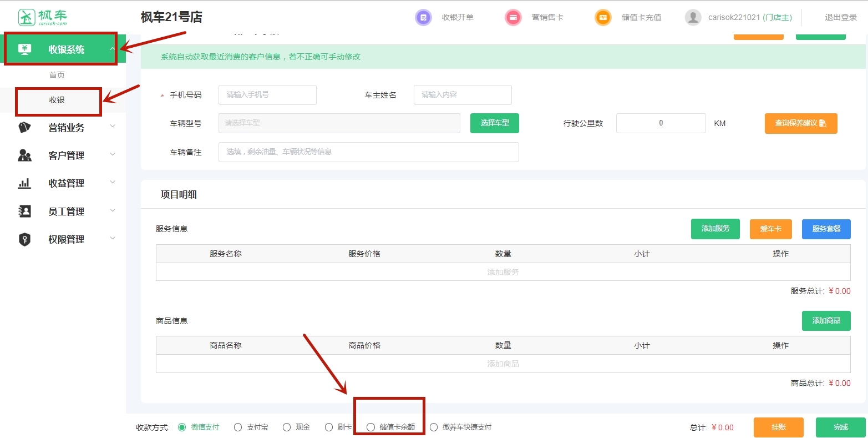The height and width of the screenshot is (438, 868).
Task: Click the 客户管理 people icon
Action: (x=24, y=155)
